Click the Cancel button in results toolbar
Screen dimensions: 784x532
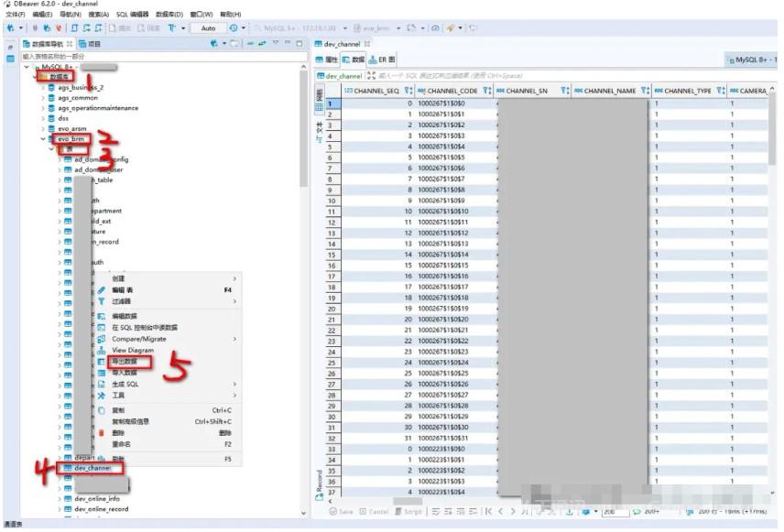point(376,511)
